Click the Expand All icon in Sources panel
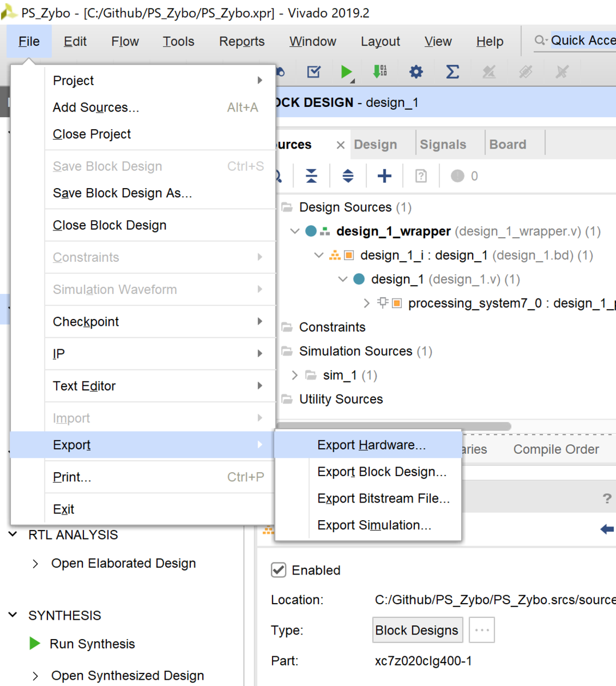616x686 pixels. tap(348, 176)
